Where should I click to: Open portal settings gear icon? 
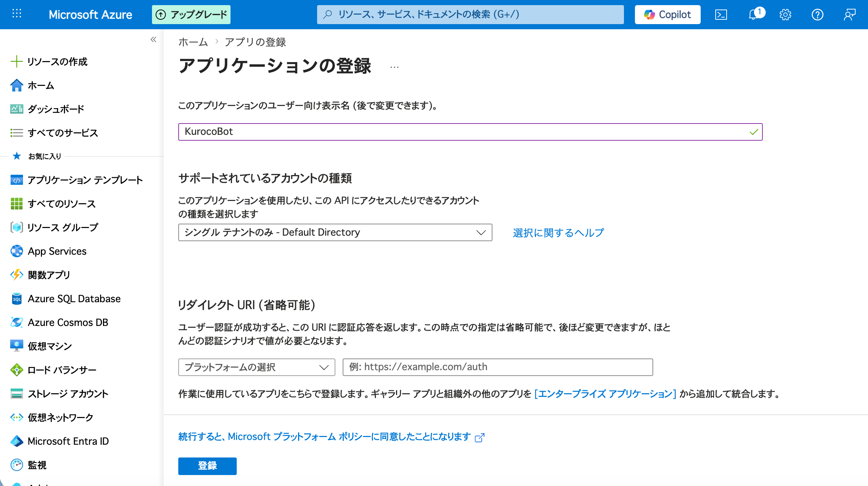tap(785, 15)
